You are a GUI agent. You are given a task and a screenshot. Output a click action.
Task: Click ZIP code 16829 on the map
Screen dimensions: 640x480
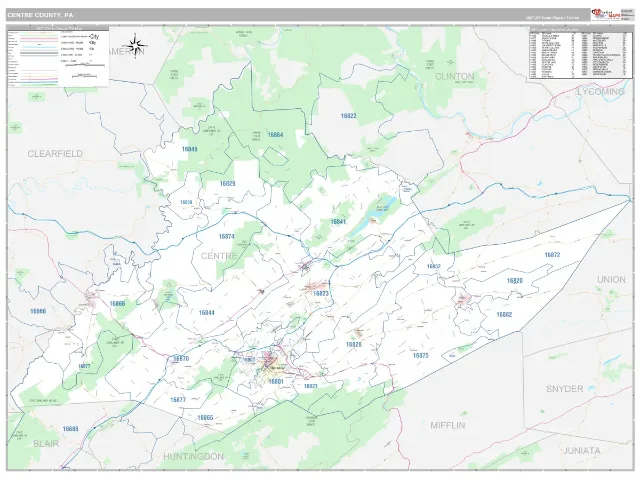pyautogui.click(x=227, y=184)
